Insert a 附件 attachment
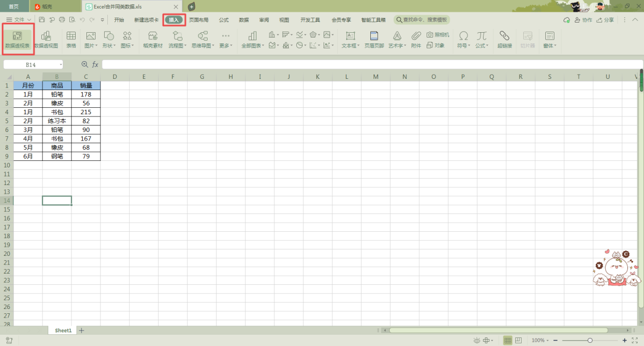Viewport: 644px width, 346px height. coord(416,39)
